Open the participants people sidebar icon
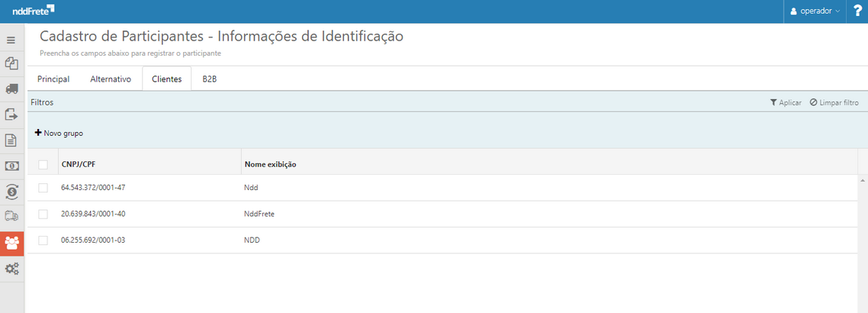Screen dimensions: 868x313 11,244
